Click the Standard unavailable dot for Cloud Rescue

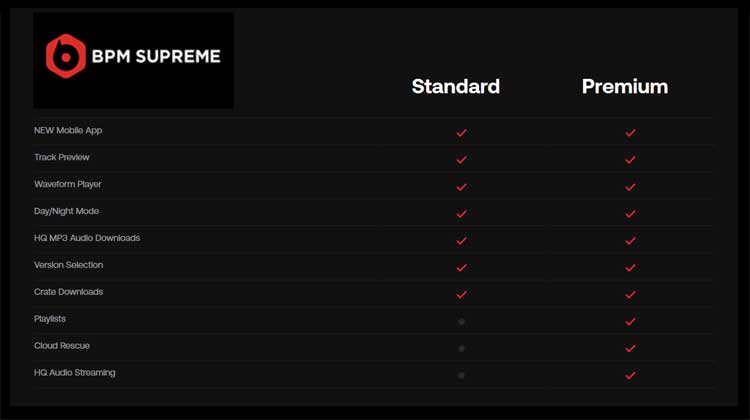coord(461,348)
